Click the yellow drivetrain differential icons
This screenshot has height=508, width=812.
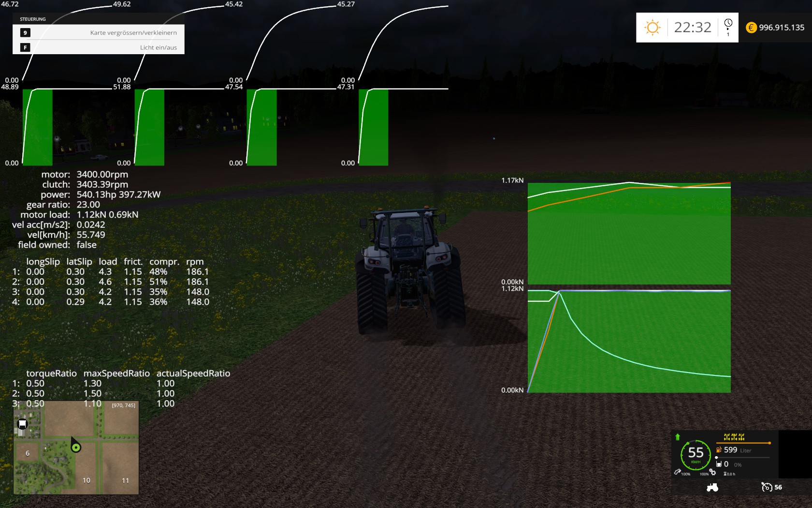[734, 437]
